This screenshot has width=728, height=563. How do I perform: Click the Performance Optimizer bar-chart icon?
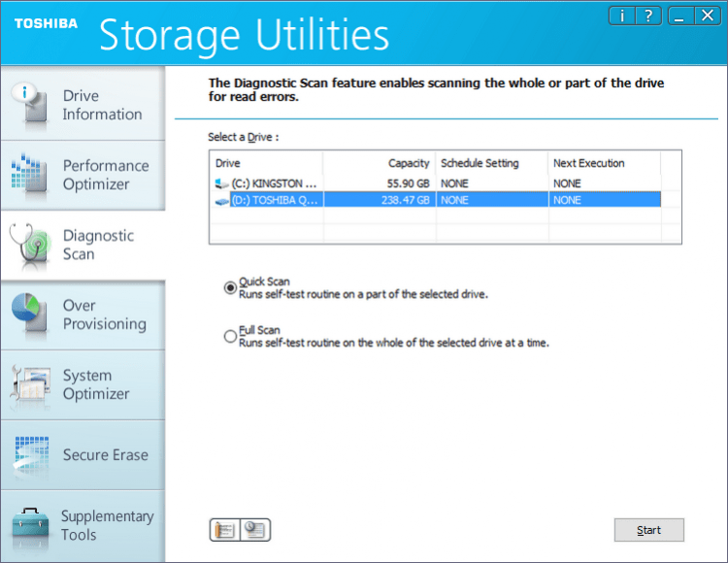pyautogui.click(x=29, y=175)
